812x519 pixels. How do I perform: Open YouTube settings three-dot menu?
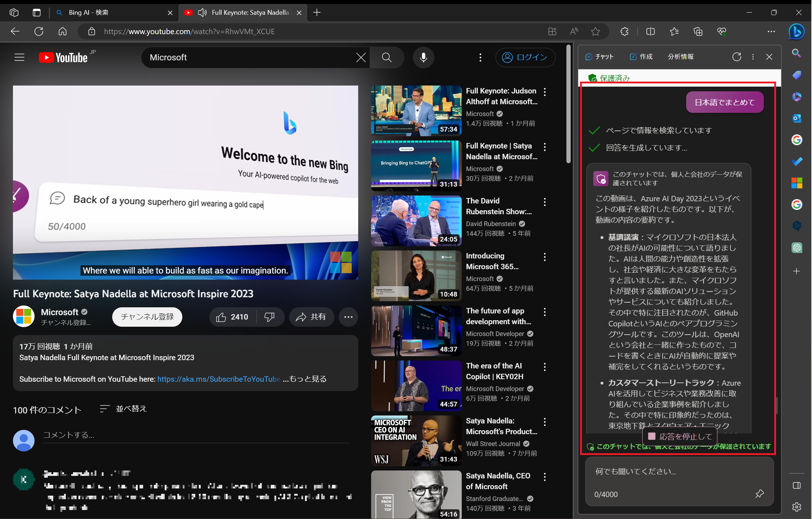point(480,58)
